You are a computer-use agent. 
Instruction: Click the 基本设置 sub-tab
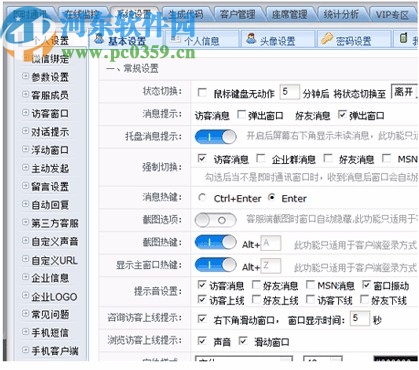point(127,41)
